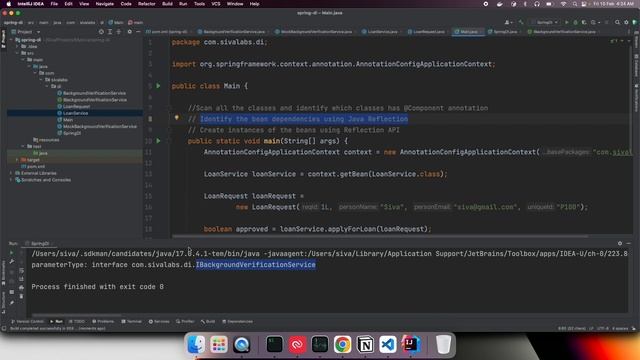Open the user account icon in the toolbar
This screenshot has height=360, width=640.
[x=508, y=22]
